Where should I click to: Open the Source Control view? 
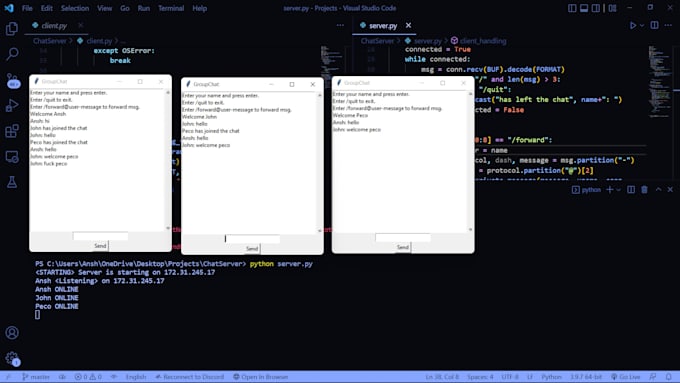pyautogui.click(x=12, y=80)
